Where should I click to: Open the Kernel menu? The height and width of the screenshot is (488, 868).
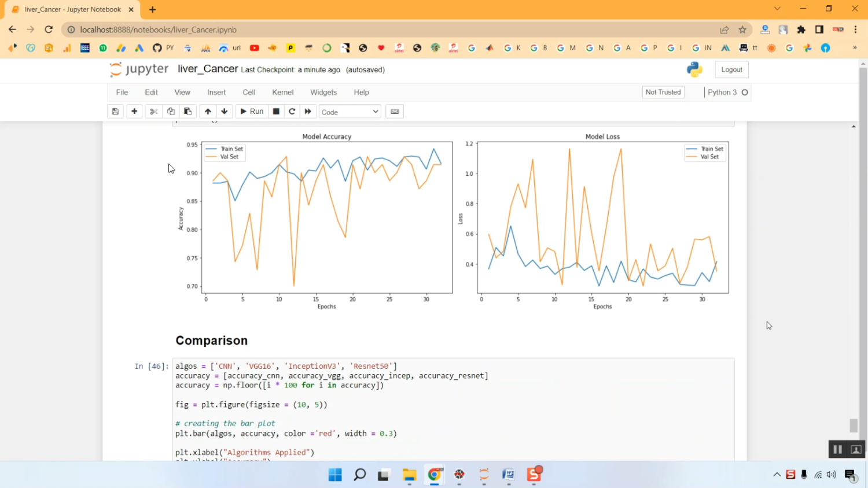click(282, 93)
